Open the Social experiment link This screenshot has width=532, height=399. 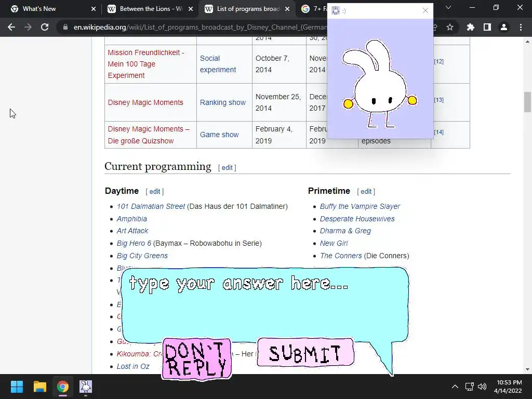point(218,64)
